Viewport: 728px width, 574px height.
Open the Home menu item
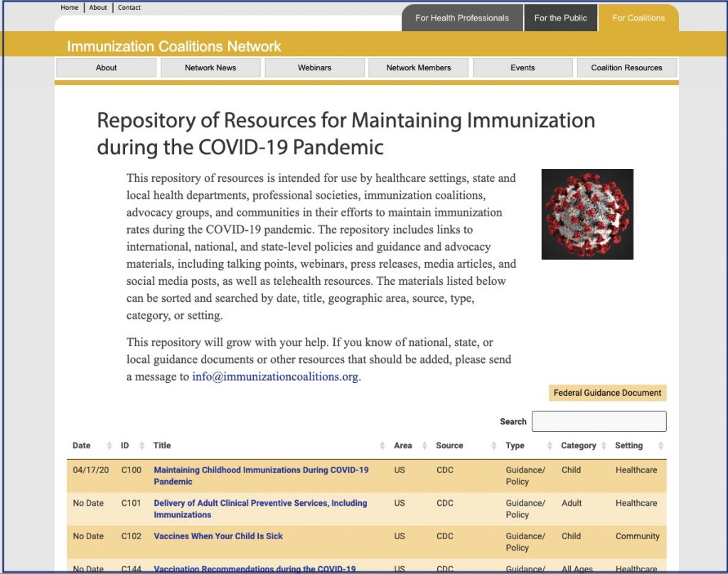point(69,7)
